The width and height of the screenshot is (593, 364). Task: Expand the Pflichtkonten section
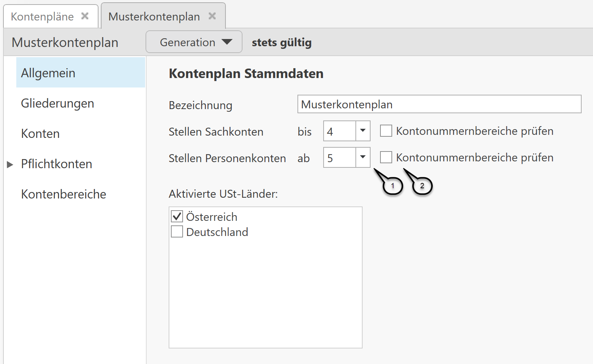click(10, 164)
